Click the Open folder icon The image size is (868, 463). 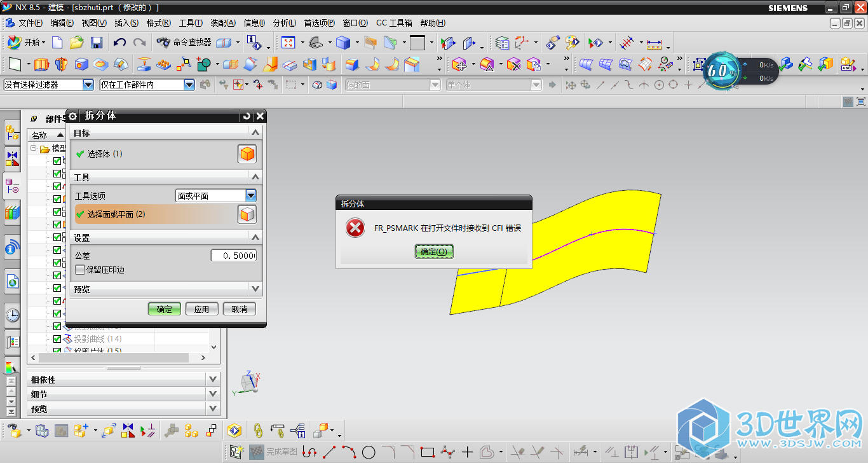(77, 43)
